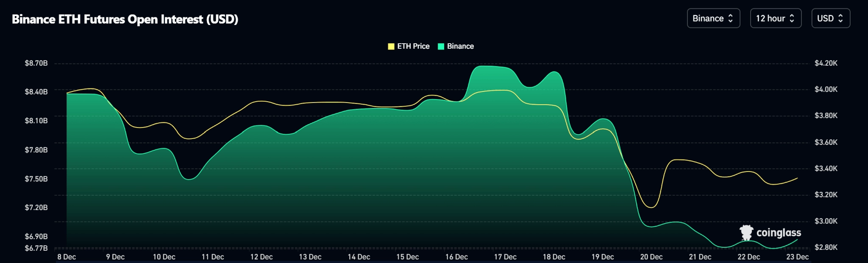Screen dimensions: 868x263
Task: Click the green Binance legend square
Action: (441, 47)
